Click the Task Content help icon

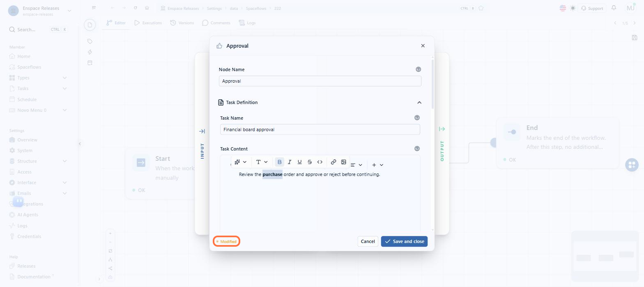[x=417, y=148]
